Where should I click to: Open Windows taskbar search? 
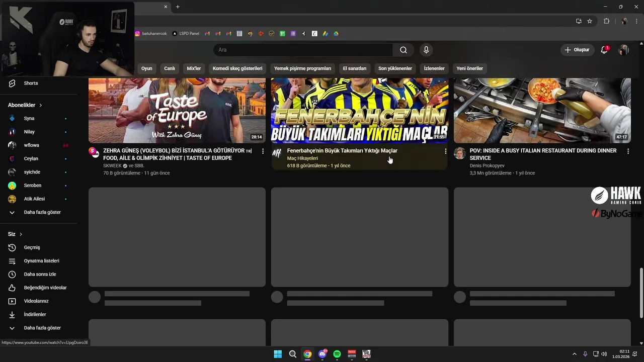coord(293,354)
